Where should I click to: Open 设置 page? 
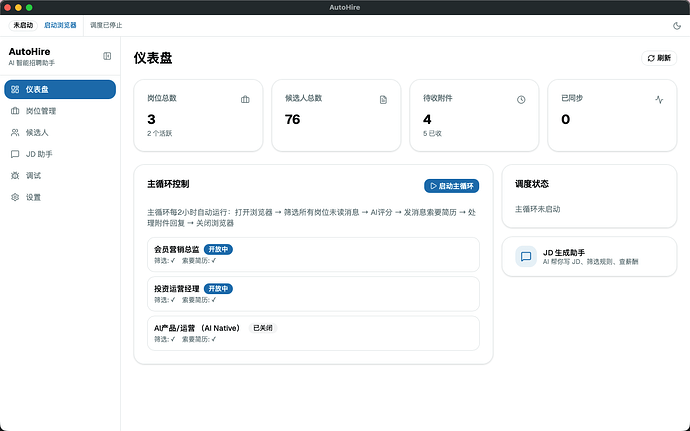click(x=60, y=197)
